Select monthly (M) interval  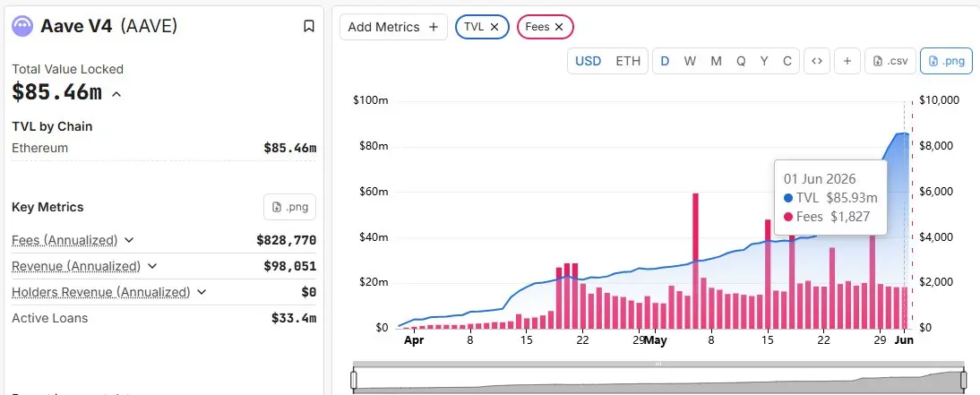point(717,61)
